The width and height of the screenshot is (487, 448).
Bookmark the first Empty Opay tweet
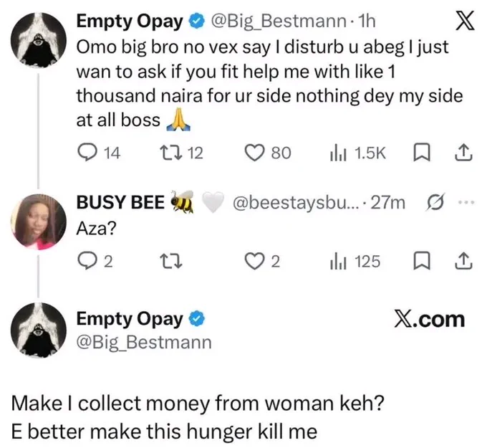pos(422,153)
